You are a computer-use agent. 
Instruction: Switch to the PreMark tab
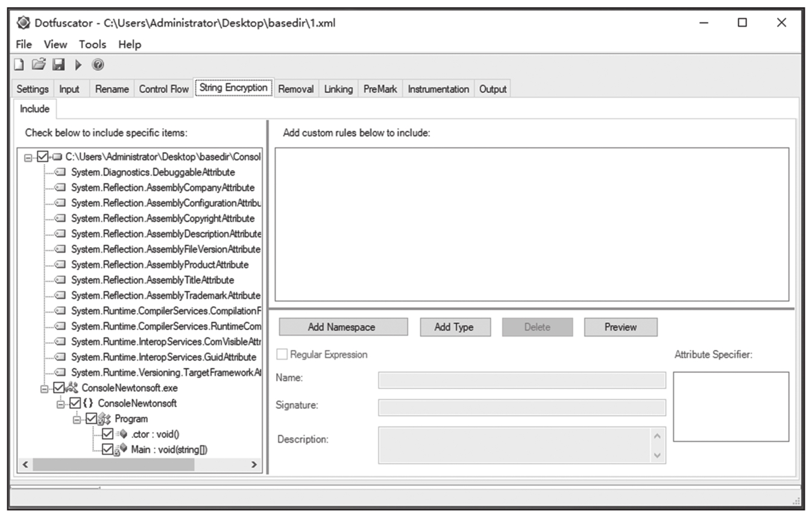pos(380,89)
